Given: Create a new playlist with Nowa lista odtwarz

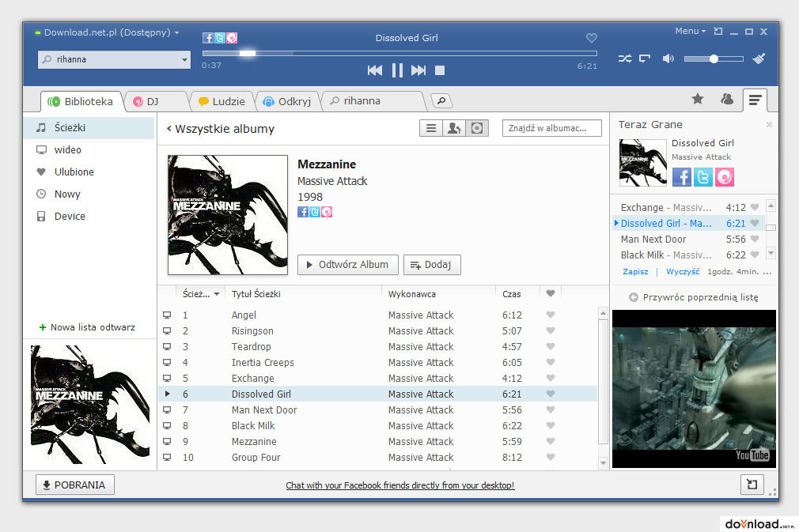Looking at the screenshot, I should pyautogui.click(x=87, y=327).
